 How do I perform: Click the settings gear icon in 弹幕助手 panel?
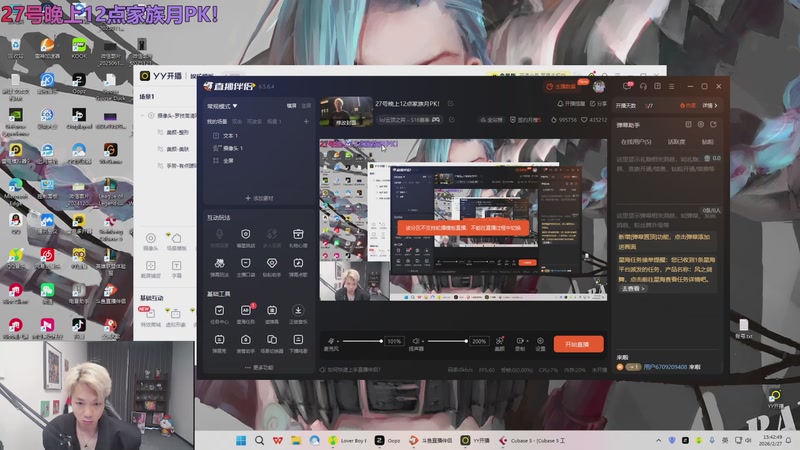(701, 124)
